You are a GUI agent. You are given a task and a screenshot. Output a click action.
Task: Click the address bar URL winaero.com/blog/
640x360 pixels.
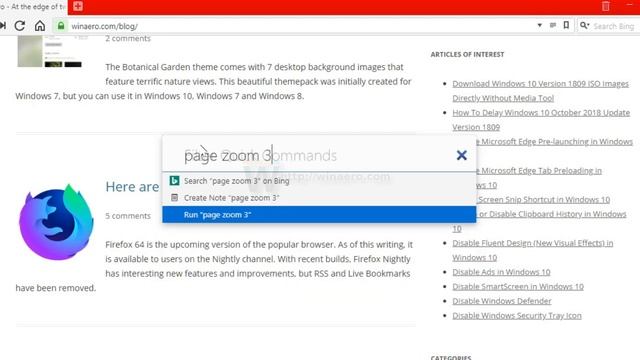pos(104,26)
